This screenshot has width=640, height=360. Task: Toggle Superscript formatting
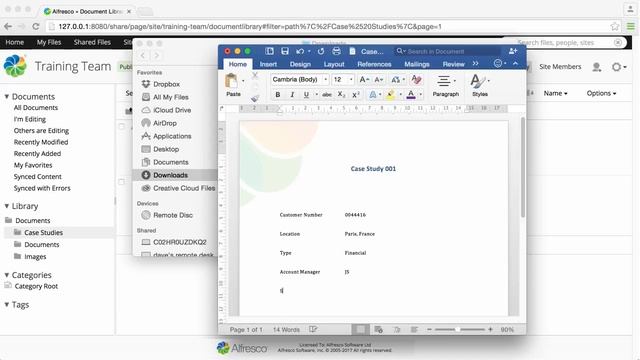tap(356, 95)
